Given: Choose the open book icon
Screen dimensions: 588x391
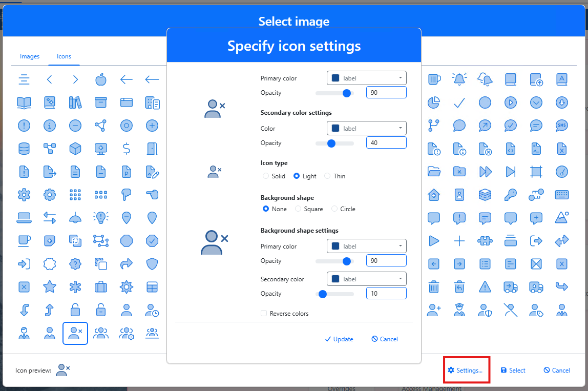Looking at the screenshot, I should pos(24,102).
